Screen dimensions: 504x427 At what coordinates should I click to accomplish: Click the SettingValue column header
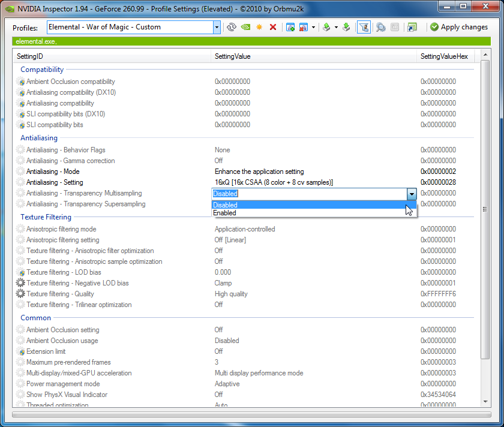coord(233,56)
